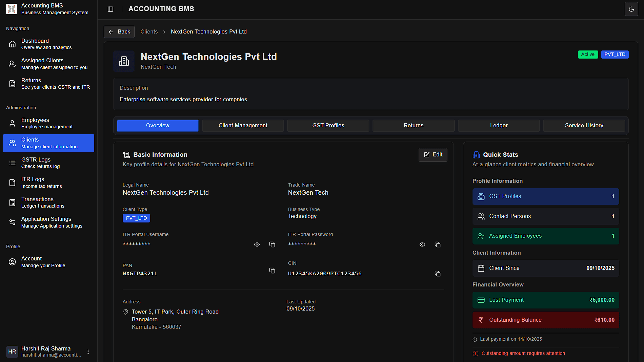Image resolution: width=644 pixels, height=362 pixels.
Task: Open the Outstanding Balance card
Action: 545,320
